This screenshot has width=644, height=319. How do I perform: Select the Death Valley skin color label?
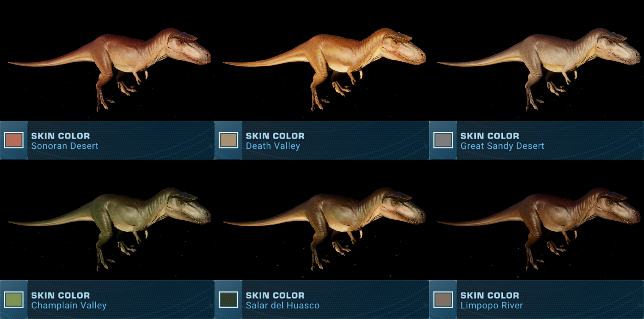[x=273, y=146]
